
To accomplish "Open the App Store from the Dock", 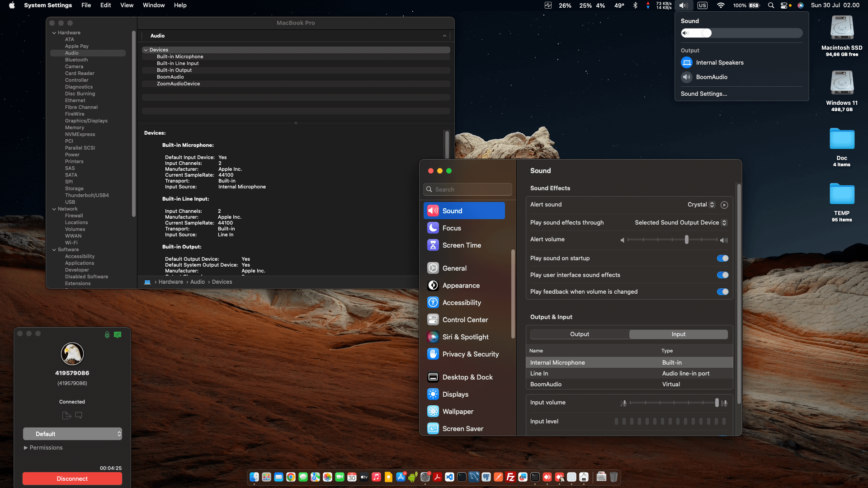I will [x=401, y=477].
